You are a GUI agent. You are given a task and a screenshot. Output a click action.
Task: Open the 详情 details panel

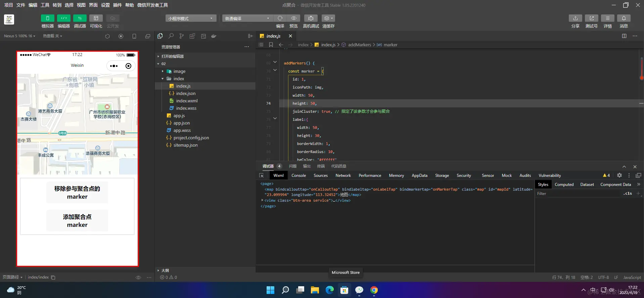tap(607, 18)
